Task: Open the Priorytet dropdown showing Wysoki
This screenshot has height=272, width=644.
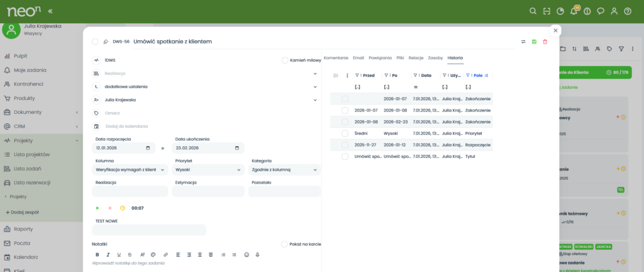Action: pyautogui.click(x=208, y=169)
